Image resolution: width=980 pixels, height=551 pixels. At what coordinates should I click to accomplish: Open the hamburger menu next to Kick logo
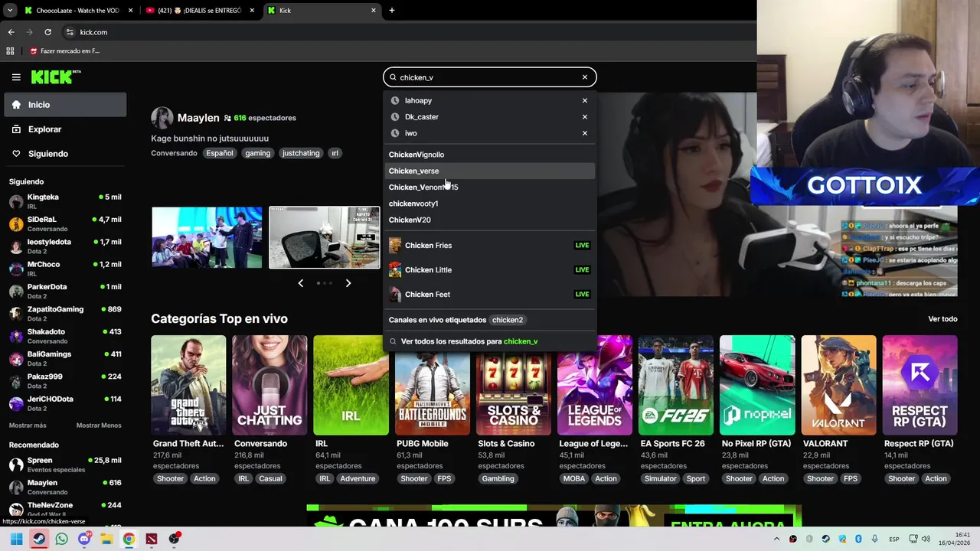click(16, 77)
